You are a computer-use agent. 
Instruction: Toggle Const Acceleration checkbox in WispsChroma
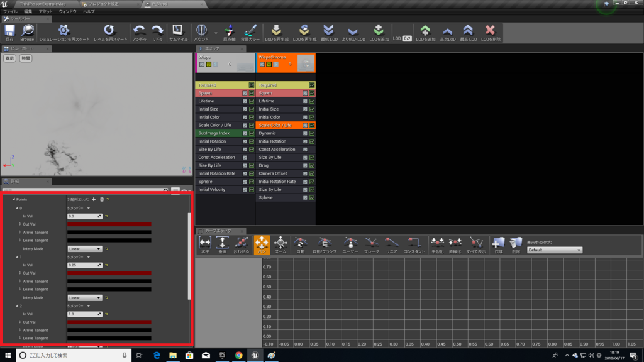click(305, 150)
